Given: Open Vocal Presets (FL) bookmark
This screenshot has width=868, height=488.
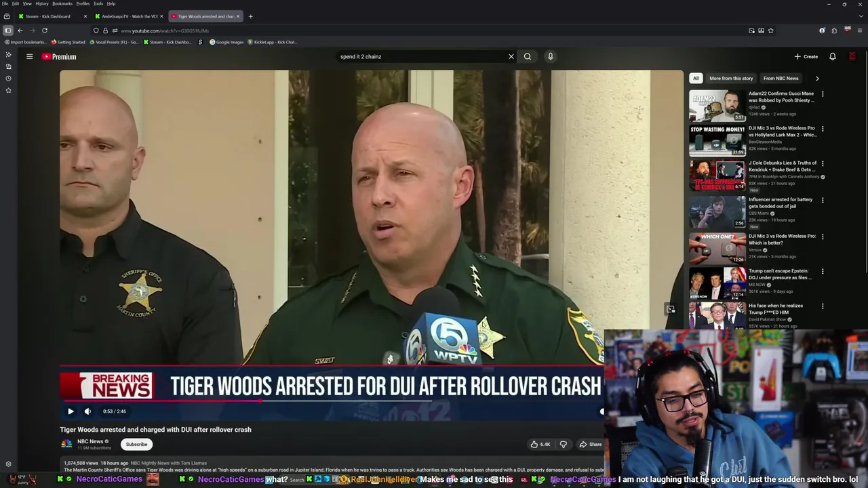Looking at the screenshot, I should pos(114,42).
